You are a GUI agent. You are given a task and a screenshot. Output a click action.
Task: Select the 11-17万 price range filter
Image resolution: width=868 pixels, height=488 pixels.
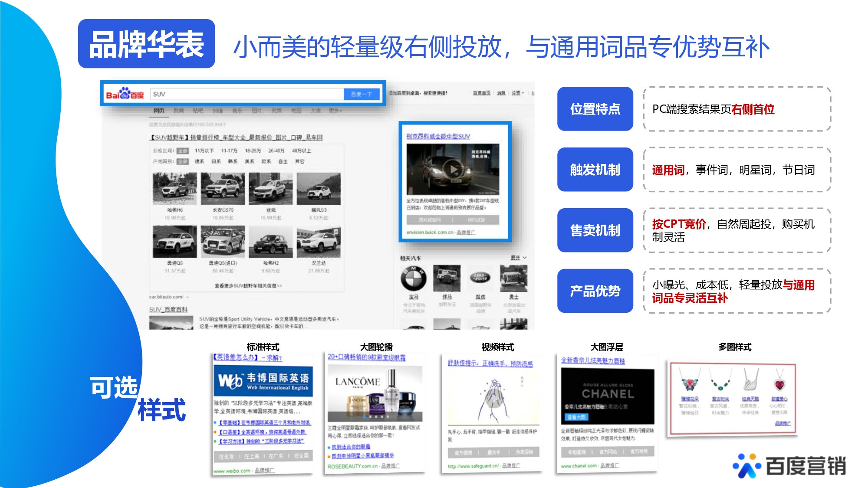pos(229,151)
